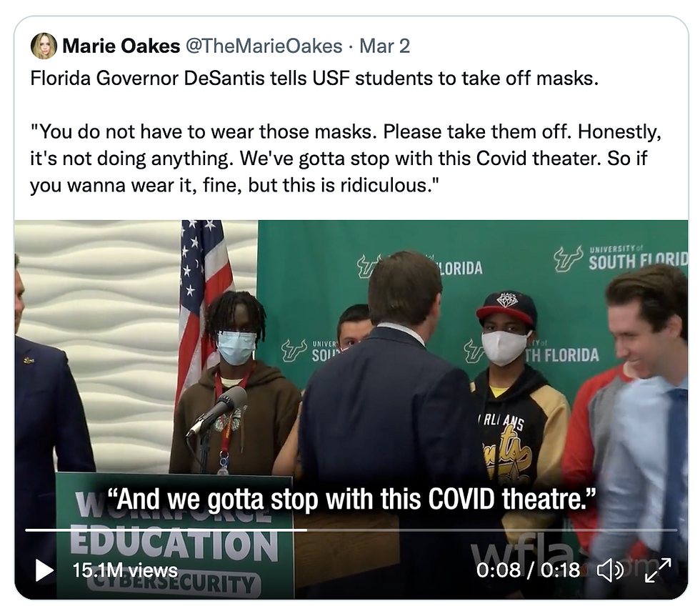Open the @TheMarieOakes handle link
Viewport: 700px width, 611px height.
264,46
